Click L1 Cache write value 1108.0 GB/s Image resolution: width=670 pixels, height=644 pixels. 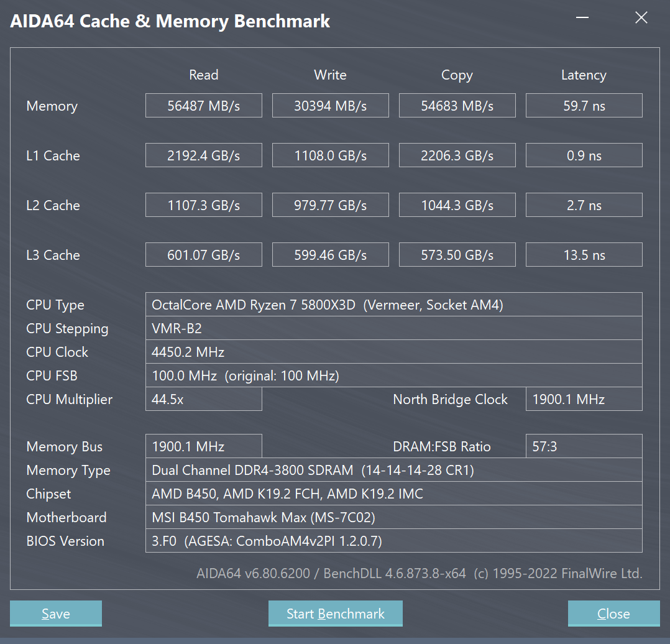pyautogui.click(x=330, y=155)
